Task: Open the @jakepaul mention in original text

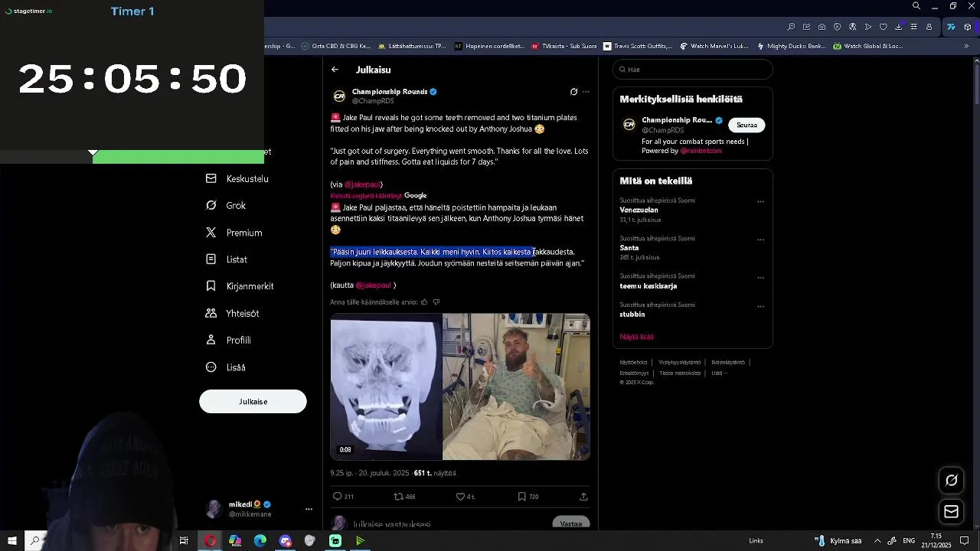Action: 362,184
